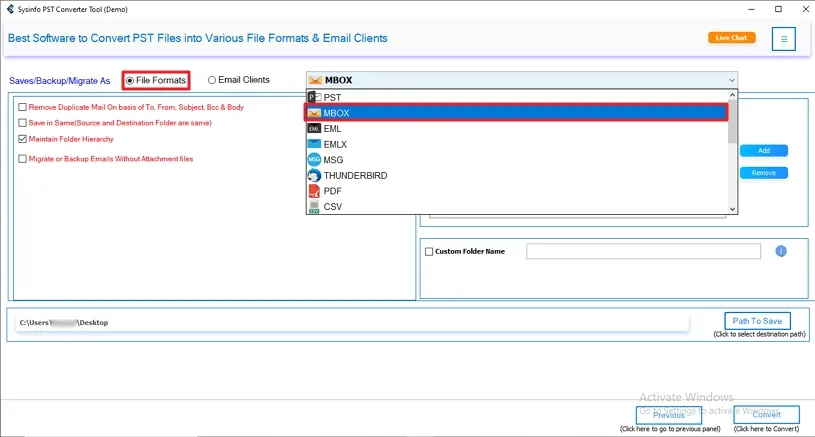Check Save in Same source and destination option
Image resolution: width=815 pixels, height=437 pixels.
point(22,123)
